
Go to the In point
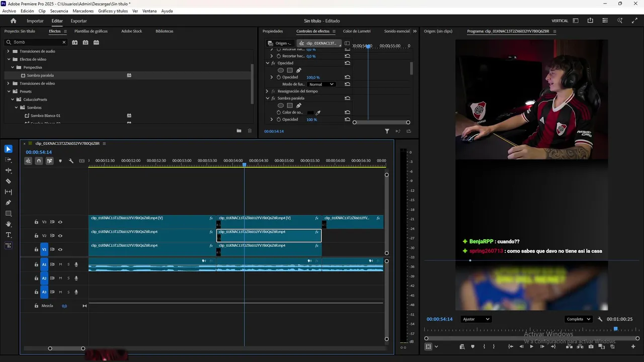511,346
